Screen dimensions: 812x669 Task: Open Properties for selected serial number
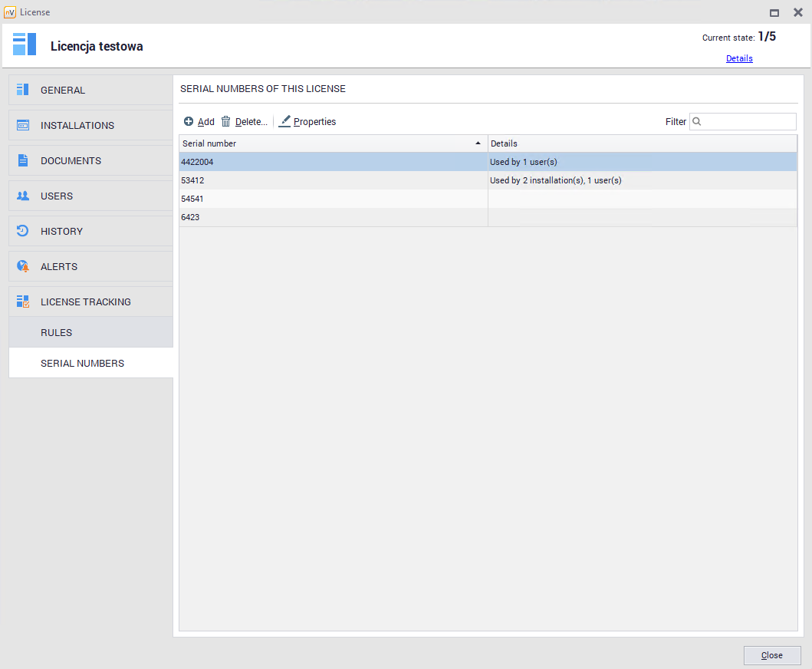[x=307, y=121]
